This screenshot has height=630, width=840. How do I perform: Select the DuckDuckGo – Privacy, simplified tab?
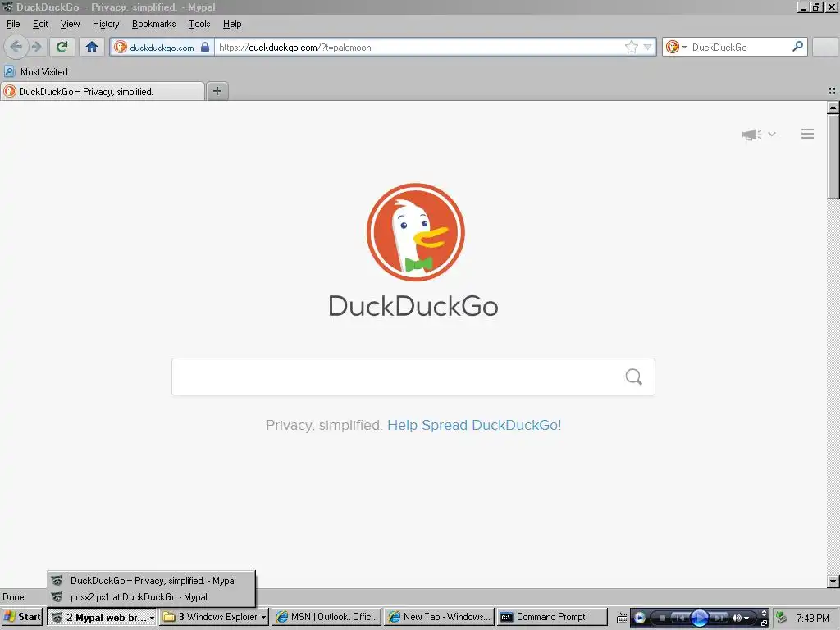pyautogui.click(x=103, y=92)
